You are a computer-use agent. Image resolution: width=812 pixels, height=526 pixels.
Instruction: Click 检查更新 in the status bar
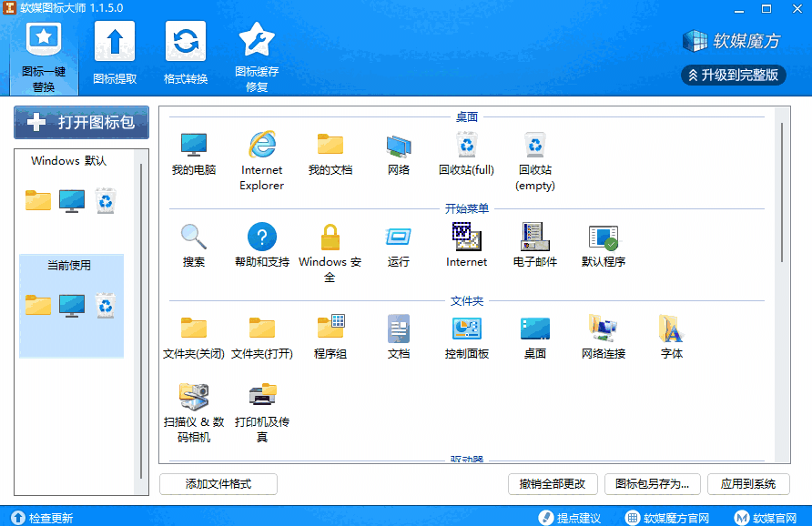click(38, 516)
